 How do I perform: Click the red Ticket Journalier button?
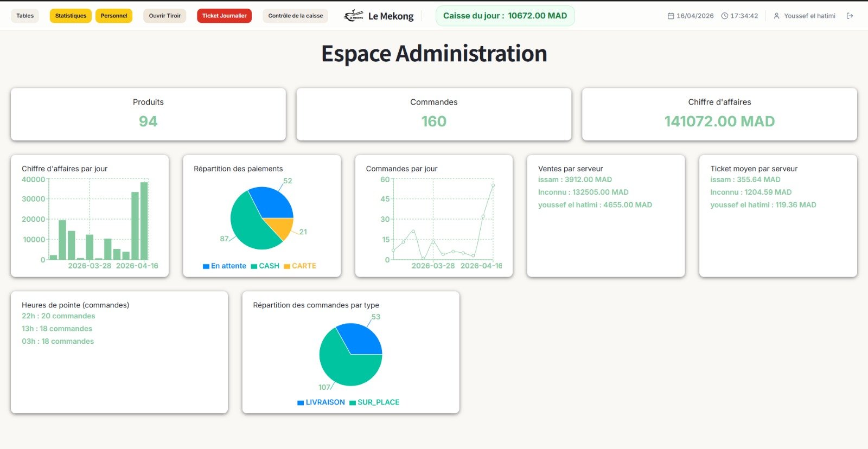(224, 16)
